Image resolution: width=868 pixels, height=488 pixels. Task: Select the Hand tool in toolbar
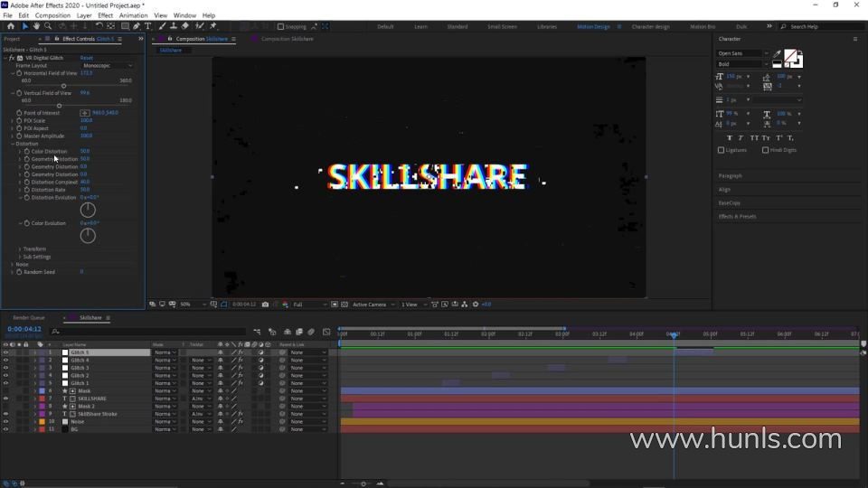point(36,26)
